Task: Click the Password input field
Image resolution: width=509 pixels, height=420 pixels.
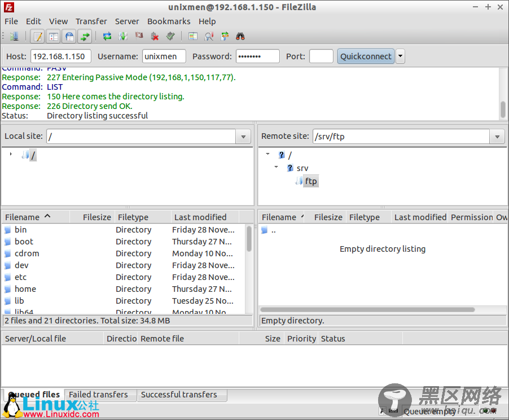Action: point(258,56)
